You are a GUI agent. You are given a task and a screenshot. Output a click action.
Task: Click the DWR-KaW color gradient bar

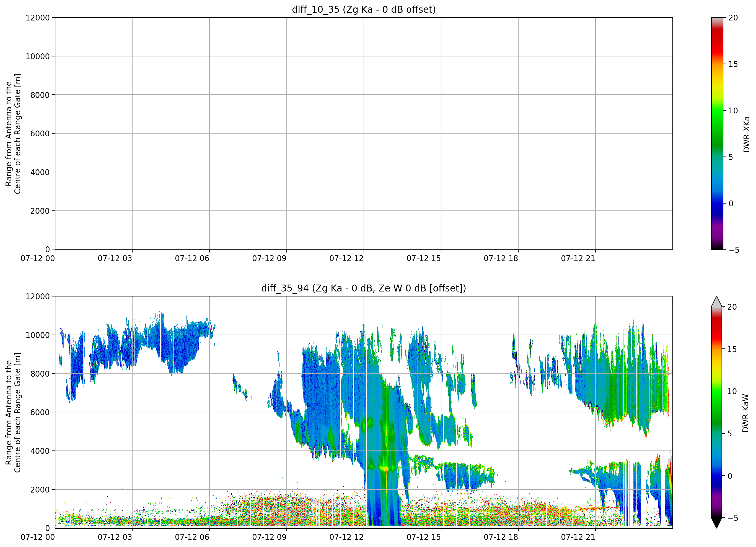coord(717,412)
